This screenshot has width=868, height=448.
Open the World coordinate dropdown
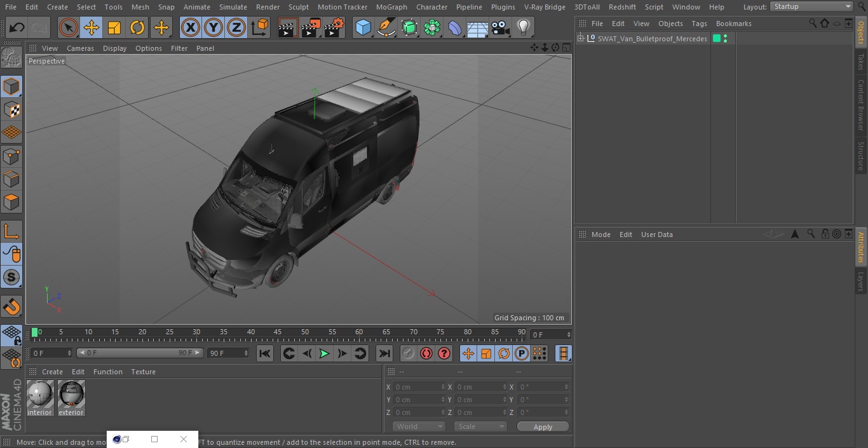[x=419, y=426]
